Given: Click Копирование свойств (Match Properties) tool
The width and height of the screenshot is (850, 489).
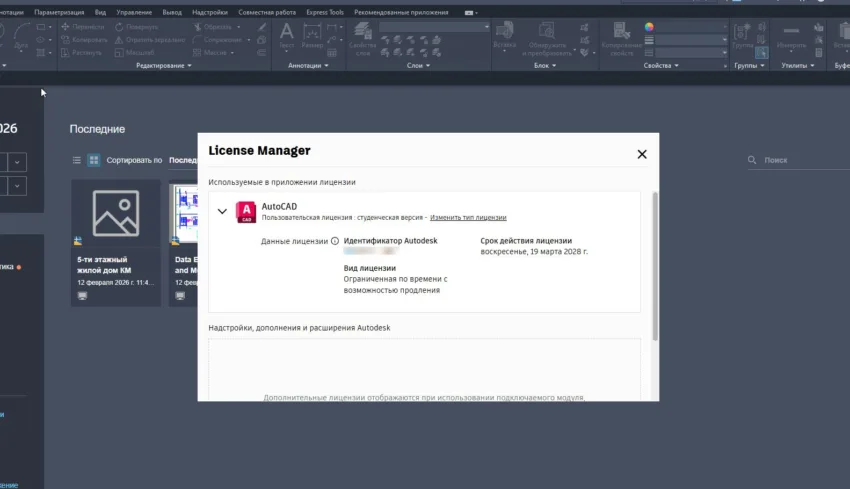Looking at the screenshot, I should [x=621, y=38].
